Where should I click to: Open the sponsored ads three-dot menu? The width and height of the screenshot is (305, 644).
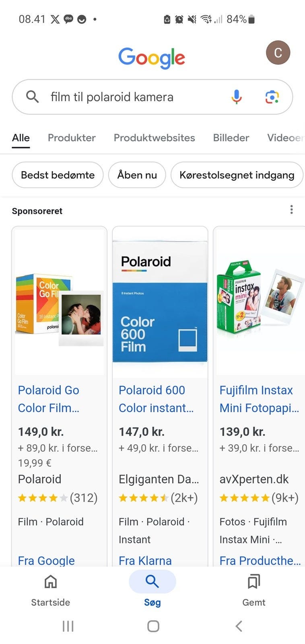pyautogui.click(x=291, y=210)
